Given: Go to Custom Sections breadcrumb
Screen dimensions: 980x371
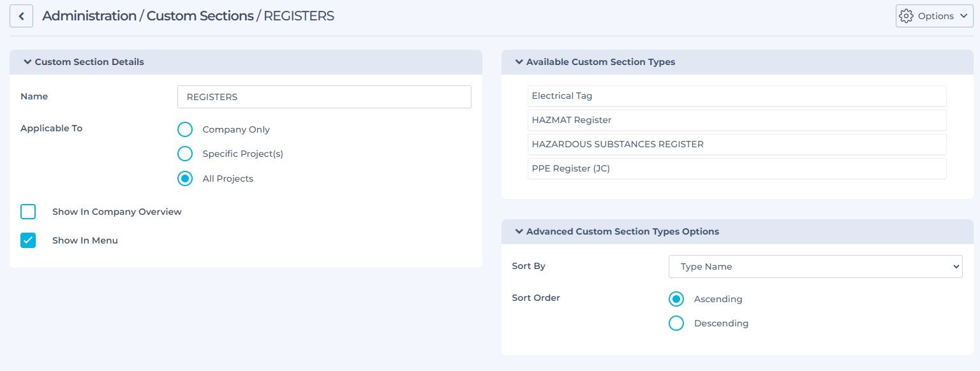Looking at the screenshot, I should [x=200, y=16].
